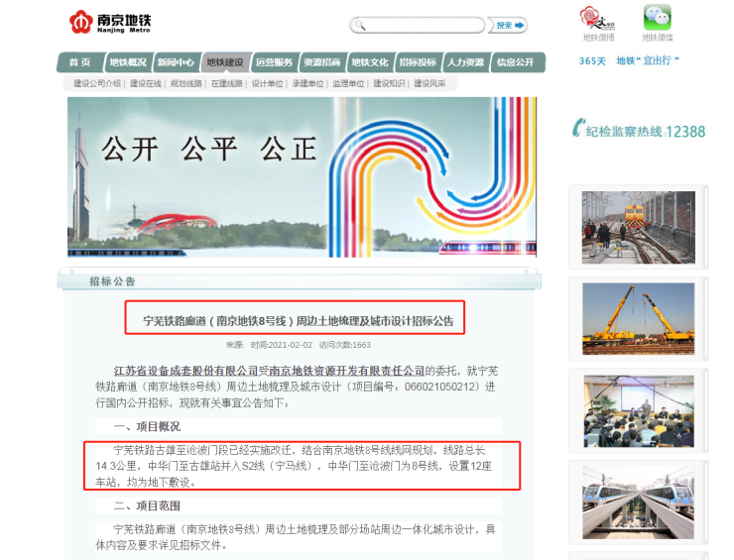Open the meeting room photo thumbnail

pos(638,411)
